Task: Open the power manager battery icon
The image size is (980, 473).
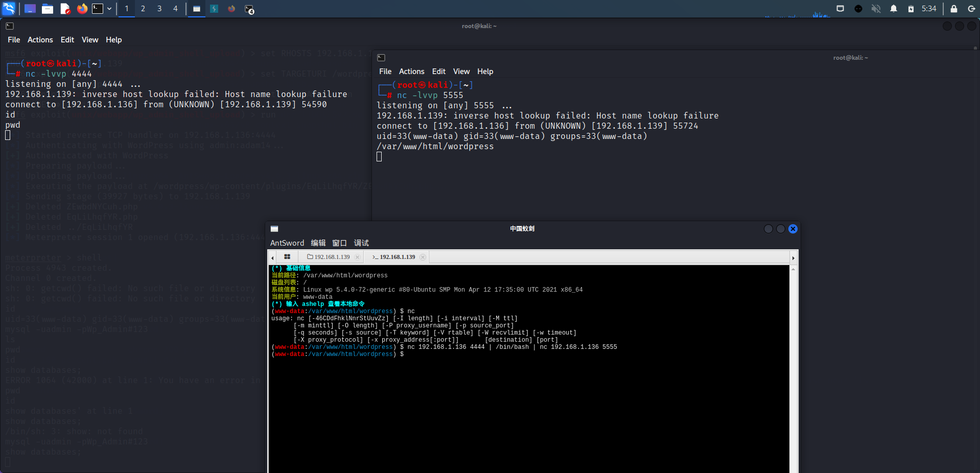Action: [x=911, y=9]
